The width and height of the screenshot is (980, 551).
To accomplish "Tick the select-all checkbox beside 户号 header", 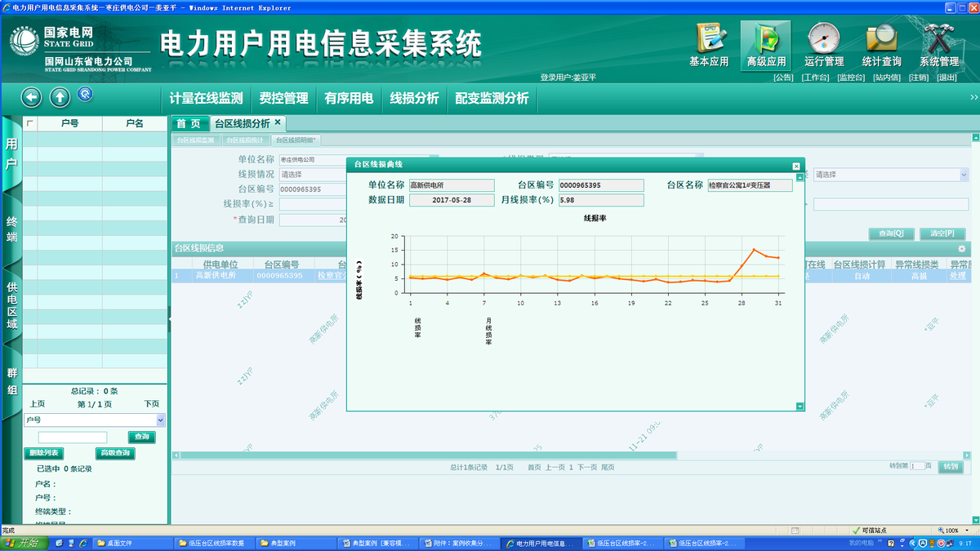I will (x=31, y=123).
